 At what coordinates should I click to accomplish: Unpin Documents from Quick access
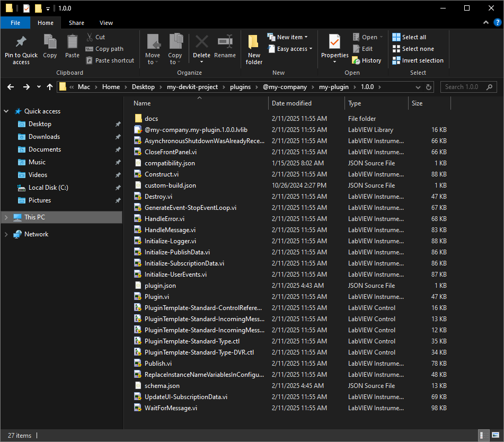(118, 149)
